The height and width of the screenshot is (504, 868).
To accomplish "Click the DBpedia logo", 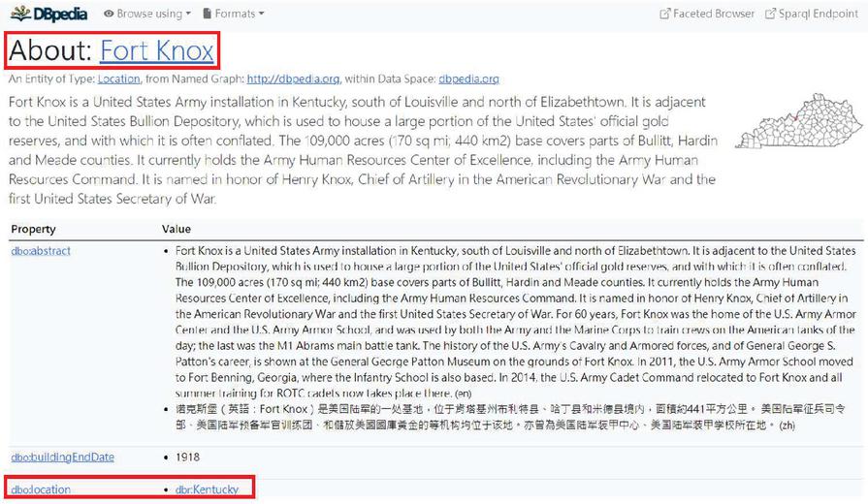I will click(x=48, y=14).
